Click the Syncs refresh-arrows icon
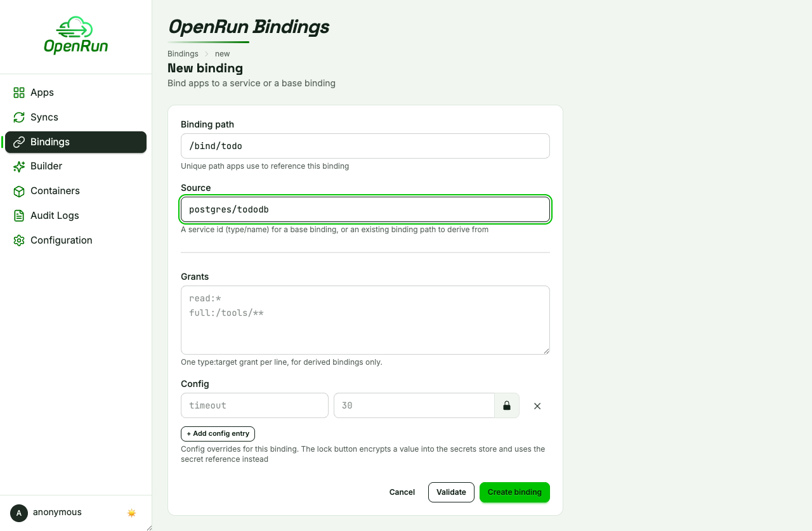Viewport: 812px width, 531px height. (x=19, y=117)
